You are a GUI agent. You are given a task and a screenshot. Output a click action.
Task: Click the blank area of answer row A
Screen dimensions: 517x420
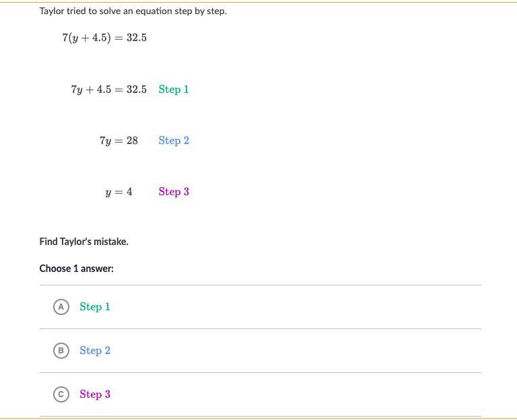click(297, 307)
